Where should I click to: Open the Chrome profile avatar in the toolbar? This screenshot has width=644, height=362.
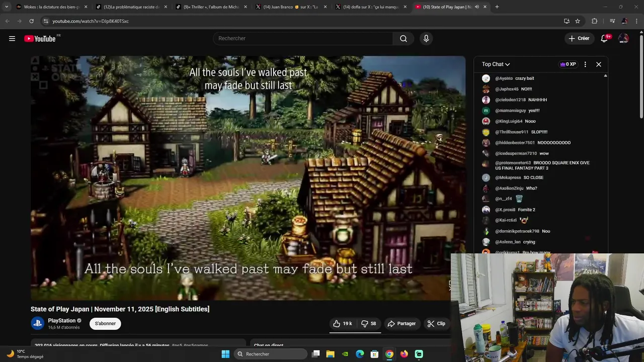pyautogui.click(x=624, y=21)
